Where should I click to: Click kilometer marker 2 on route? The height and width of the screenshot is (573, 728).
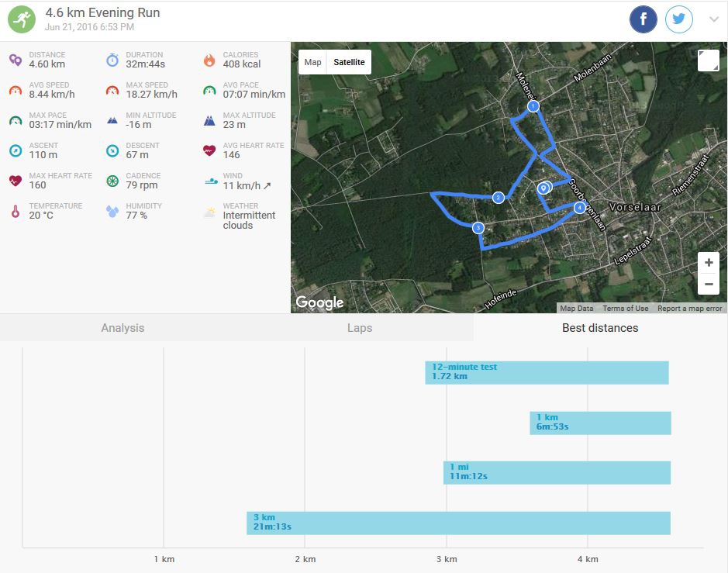click(x=499, y=198)
